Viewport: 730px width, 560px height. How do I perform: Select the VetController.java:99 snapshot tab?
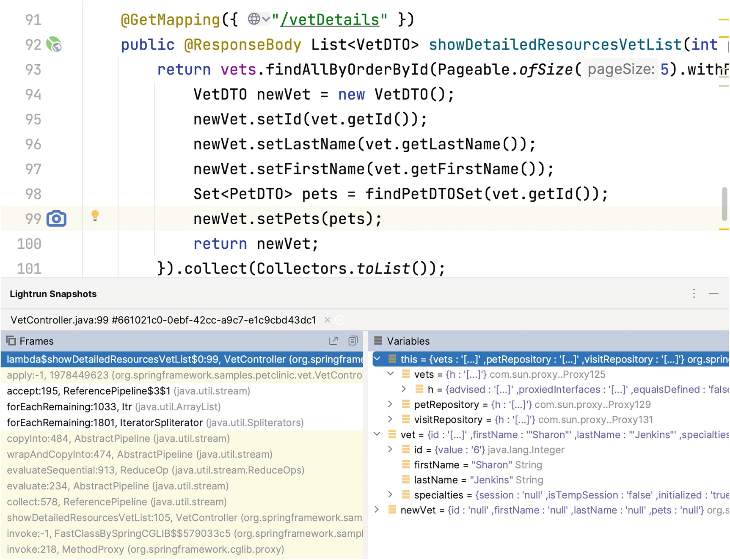click(x=163, y=320)
